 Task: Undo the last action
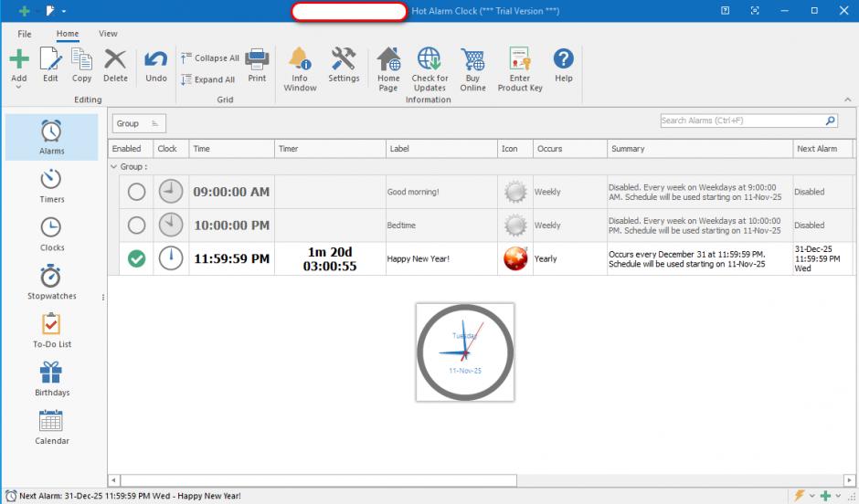pos(156,65)
